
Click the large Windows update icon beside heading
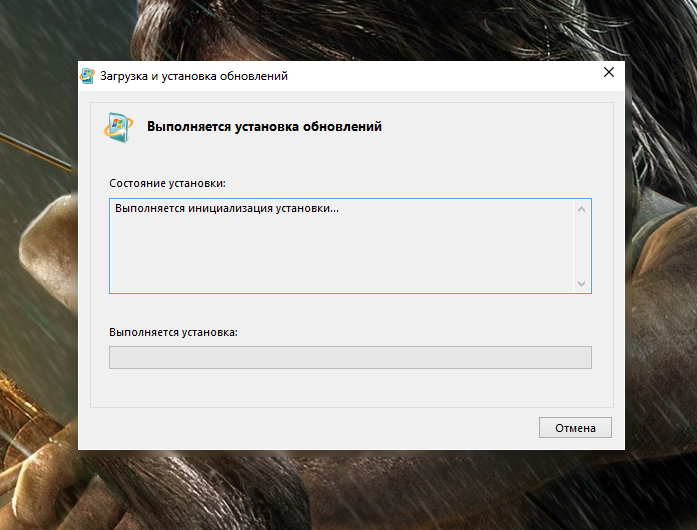pyautogui.click(x=119, y=128)
